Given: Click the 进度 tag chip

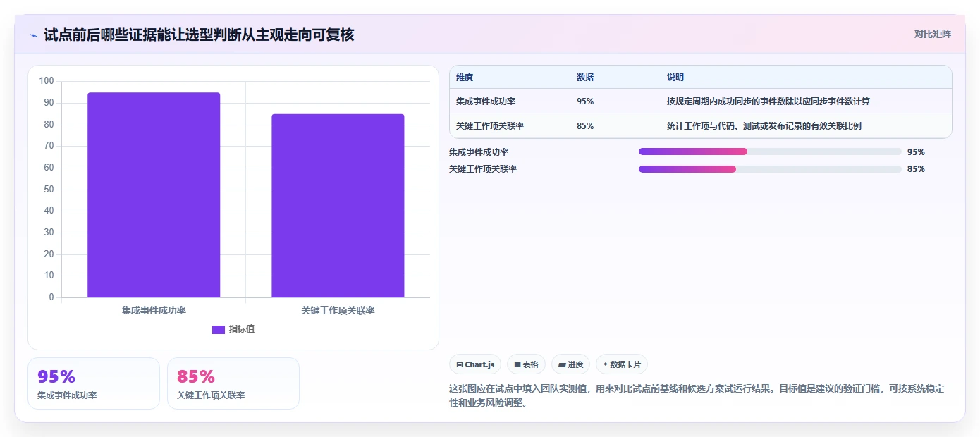Looking at the screenshot, I should [570, 364].
